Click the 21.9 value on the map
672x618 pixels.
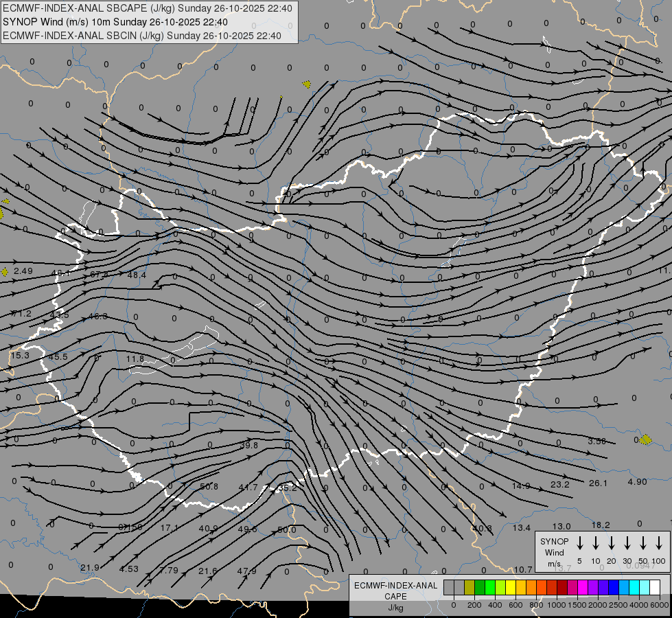tap(90, 567)
